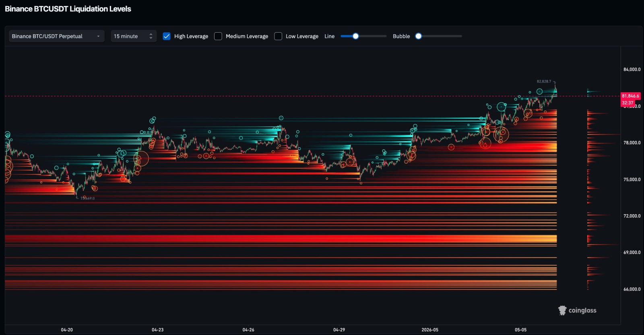Click the 2026-05 date axis label

tap(430, 330)
